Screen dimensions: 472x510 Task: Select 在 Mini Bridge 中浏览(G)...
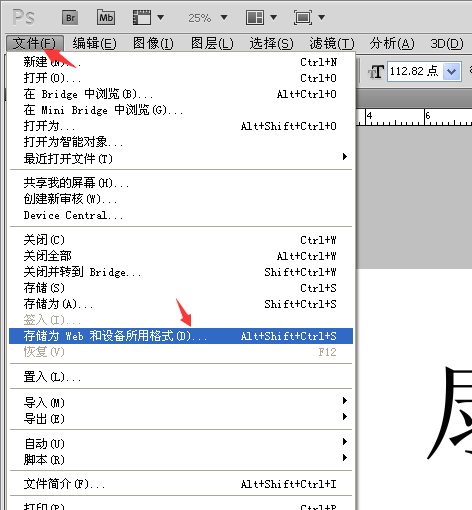pos(181,110)
